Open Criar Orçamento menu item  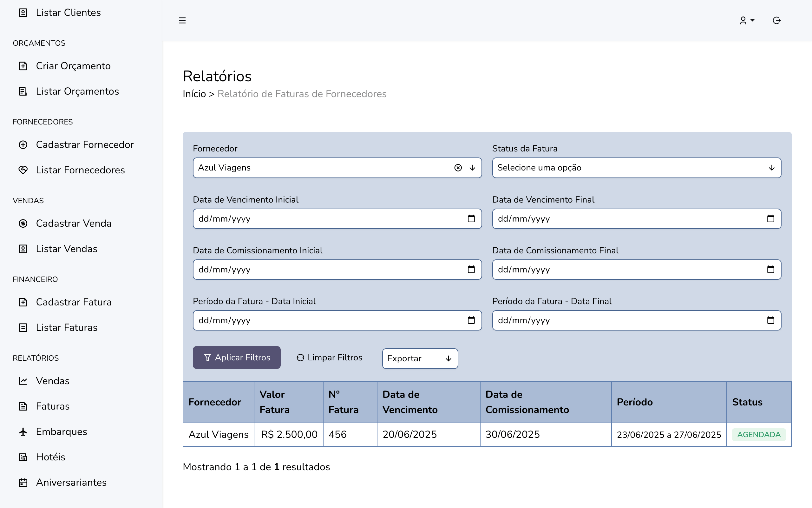[x=73, y=66]
